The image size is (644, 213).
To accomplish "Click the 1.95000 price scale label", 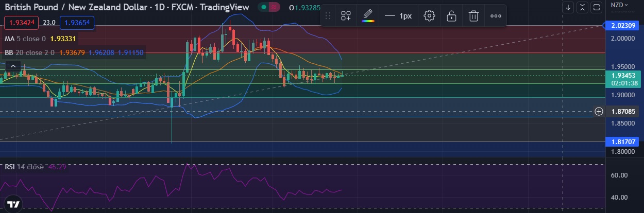I will pos(623,66).
